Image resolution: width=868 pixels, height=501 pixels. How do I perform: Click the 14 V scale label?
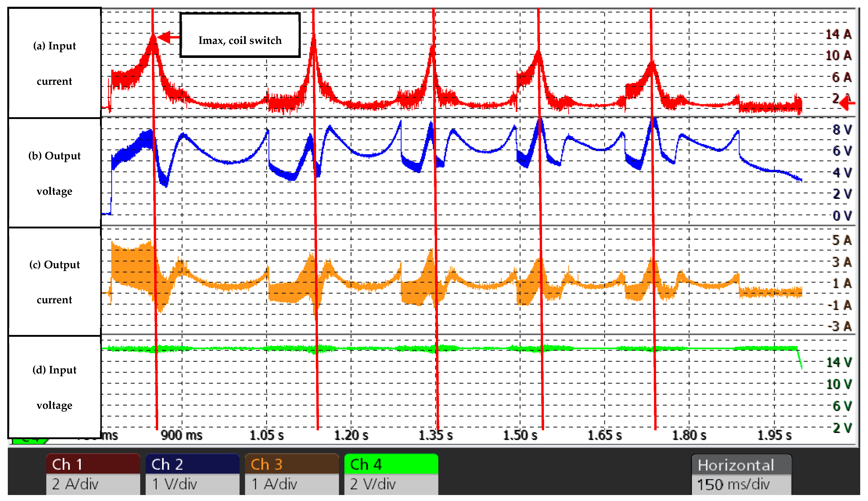tap(839, 362)
